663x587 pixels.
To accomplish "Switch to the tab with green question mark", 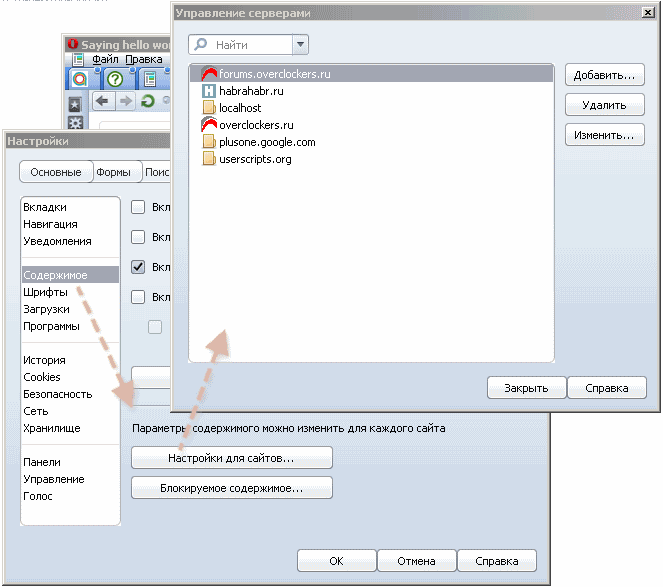I will pos(115,79).
